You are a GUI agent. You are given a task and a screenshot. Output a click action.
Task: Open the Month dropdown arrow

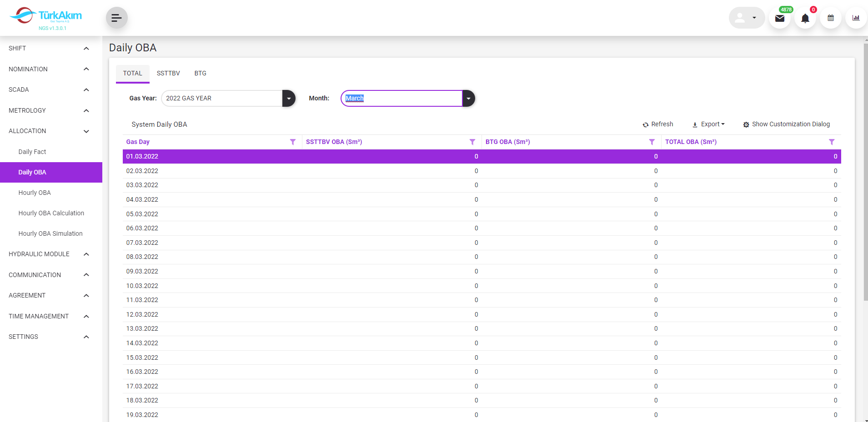pos(468,99)
